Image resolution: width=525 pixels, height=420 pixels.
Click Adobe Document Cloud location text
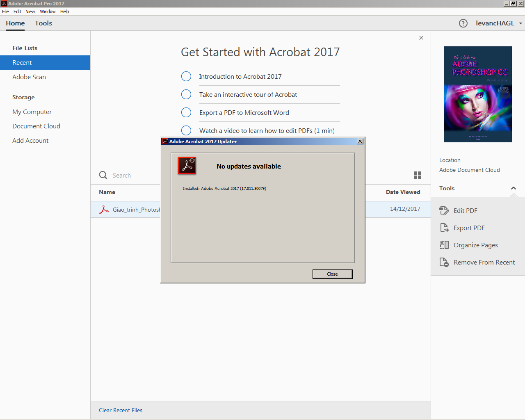pyautogui.click(x=470, y=170)
